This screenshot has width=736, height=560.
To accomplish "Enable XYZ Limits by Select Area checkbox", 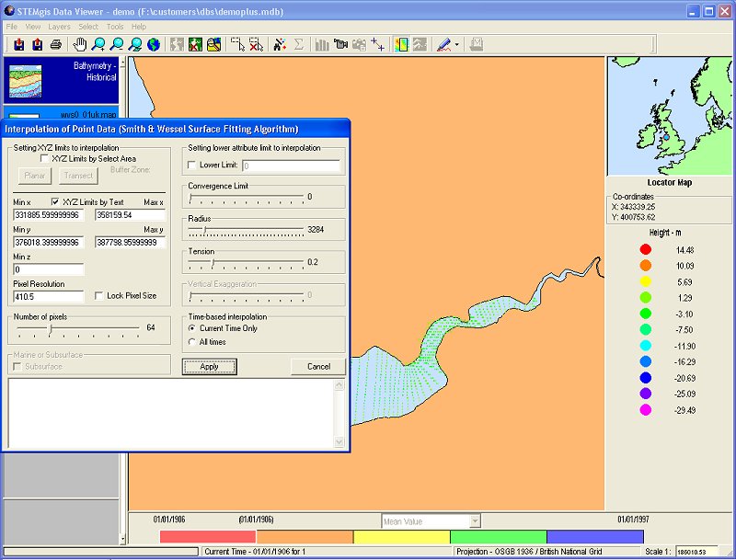I will tap(45, 159).
